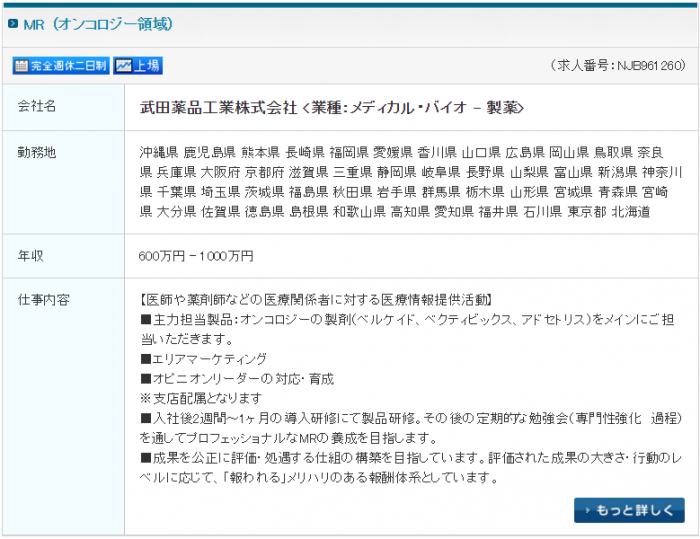Viewport: 700px width, 539px height.
Task: Click 沖縄県 in the work locations
Action: click(x=158, y=153)
